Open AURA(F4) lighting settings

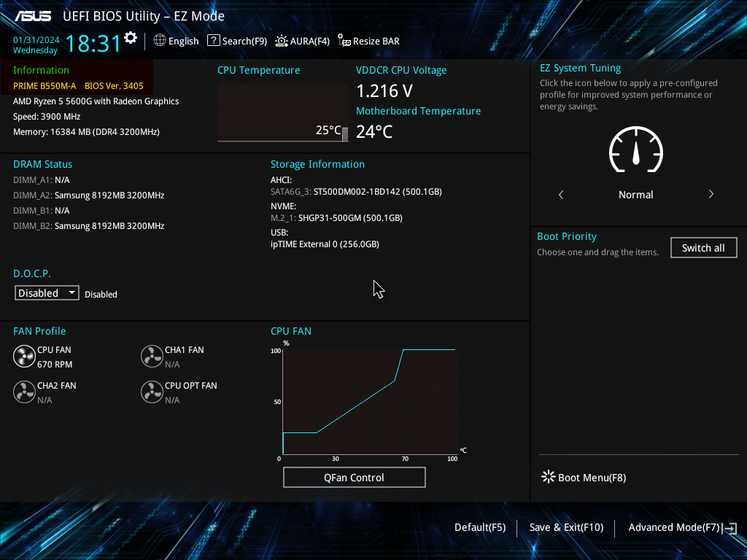coord(302,41)
